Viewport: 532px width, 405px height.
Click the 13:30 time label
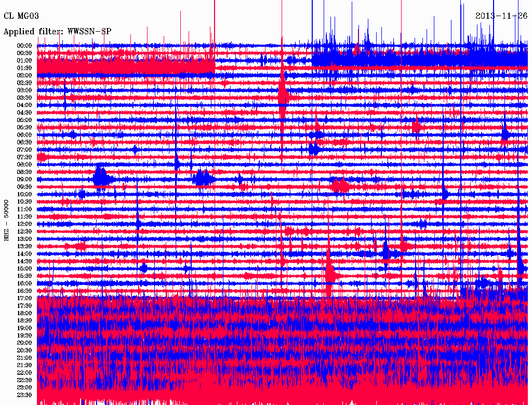pyautogui.click(x=24, y=246)
